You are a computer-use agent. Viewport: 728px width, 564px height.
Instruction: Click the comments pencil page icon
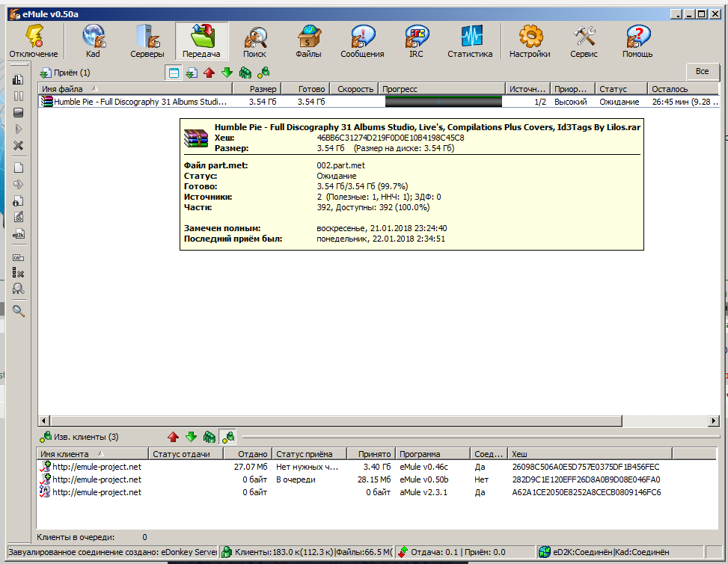click(x=18, y=217)
